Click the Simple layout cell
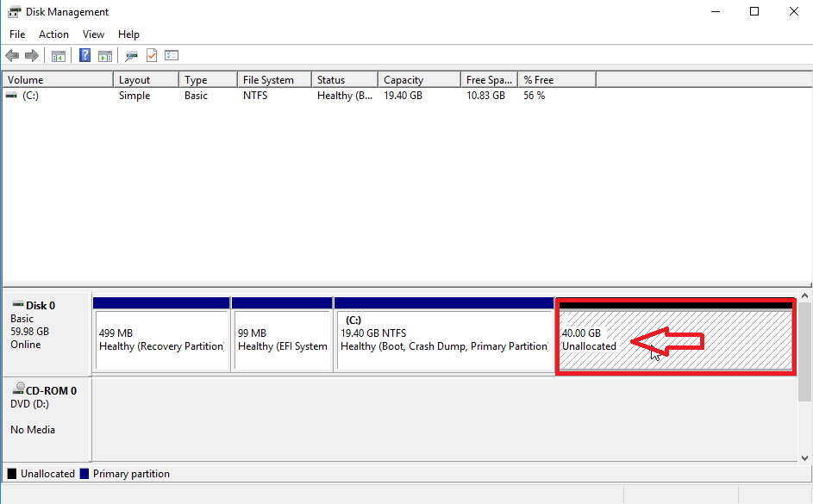Image resolution: width=813 pixels, height=504 pixels. [134, 96]
